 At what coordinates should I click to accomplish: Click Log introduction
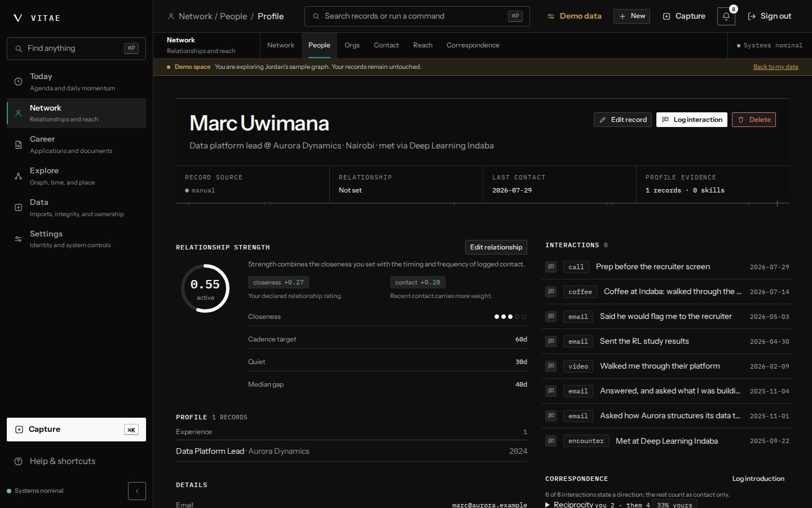(758, 479)
